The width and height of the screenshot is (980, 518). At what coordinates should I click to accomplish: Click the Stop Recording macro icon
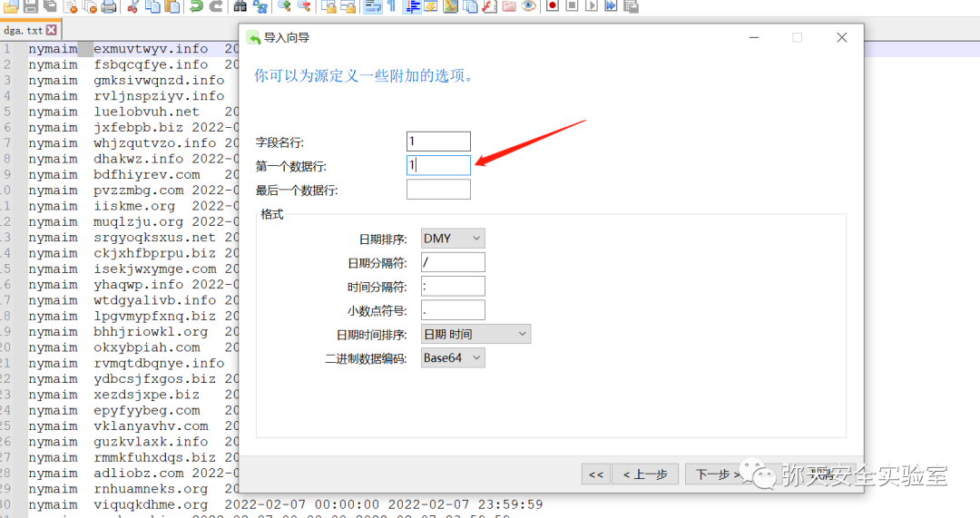[x=572, y=6]
